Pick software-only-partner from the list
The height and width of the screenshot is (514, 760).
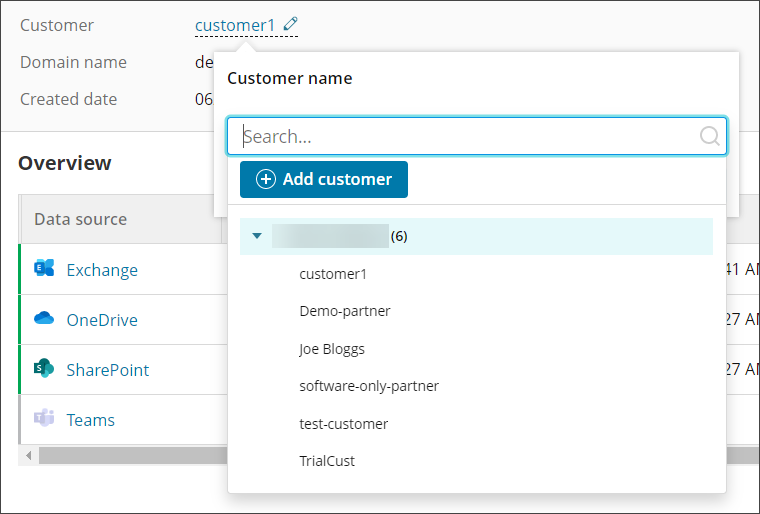(x=369, y=386)
